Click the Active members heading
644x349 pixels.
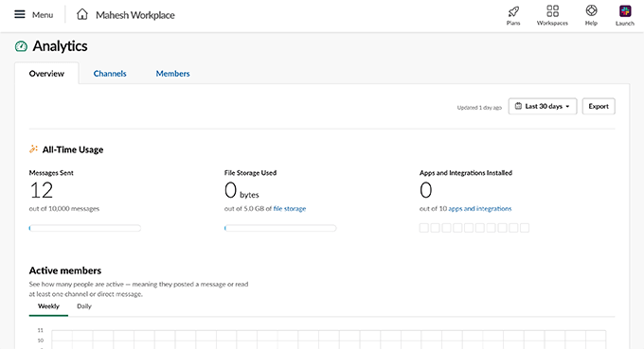[x=65, y=270]
